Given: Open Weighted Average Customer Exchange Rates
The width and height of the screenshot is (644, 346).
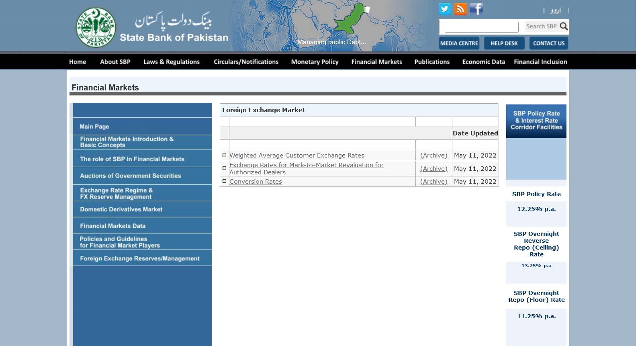Looking at the screenshot, I should coord(296,156).
